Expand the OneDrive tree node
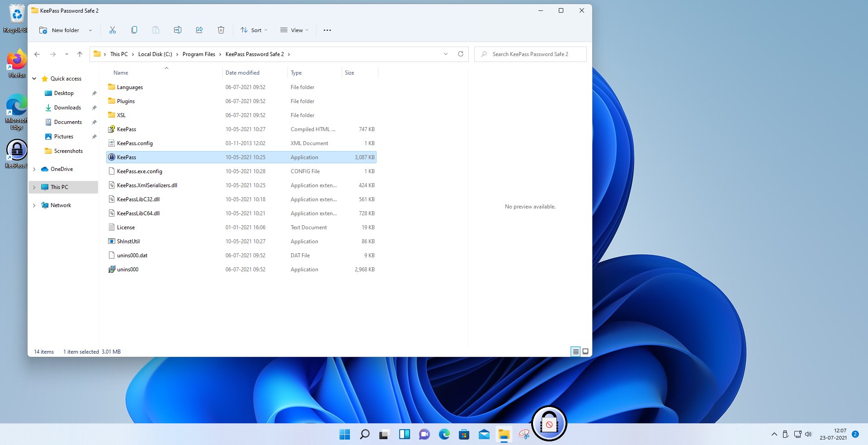Image resolution: width=868 pixels, height=445 pixels. 34,169
